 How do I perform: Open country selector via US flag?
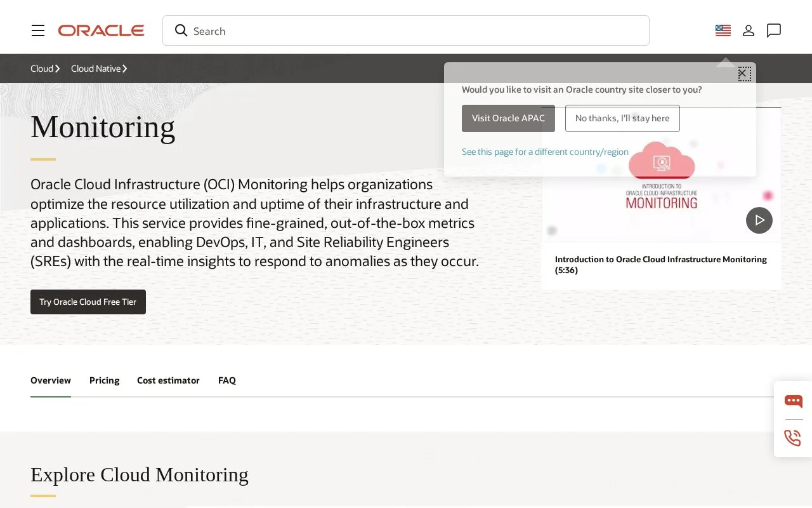pyautogui.click(x=723, y=30)
